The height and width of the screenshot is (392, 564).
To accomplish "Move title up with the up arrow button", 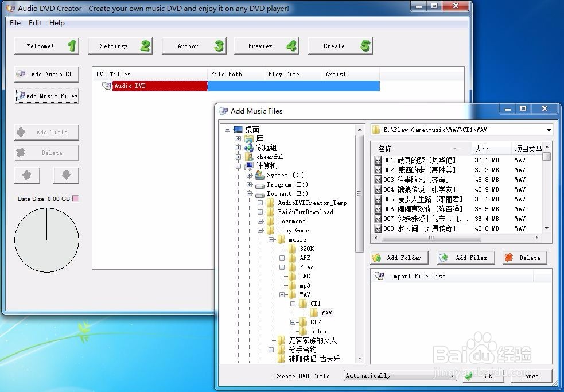I will click(x=27, y=175).
